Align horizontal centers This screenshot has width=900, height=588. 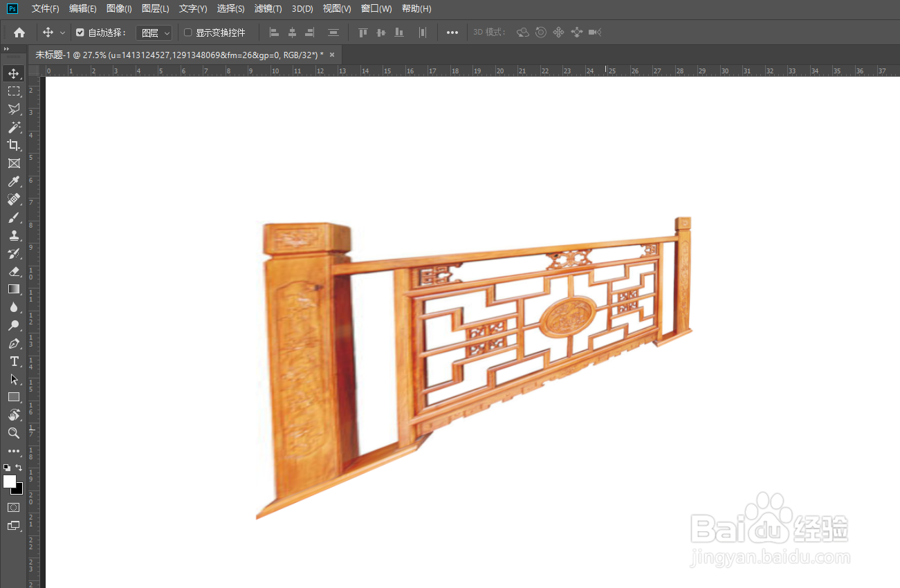pyautogui.click(x=292, y=33)
